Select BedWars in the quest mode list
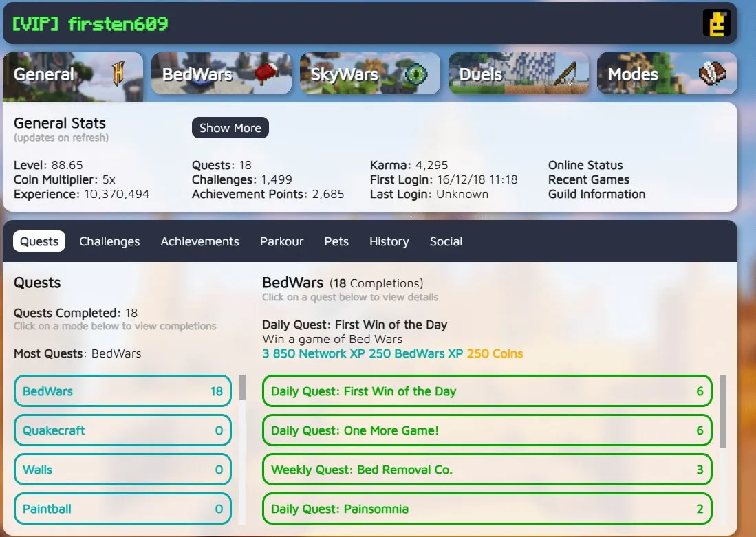Viewport: 756px width, 537px height. [x=122, y=391]
